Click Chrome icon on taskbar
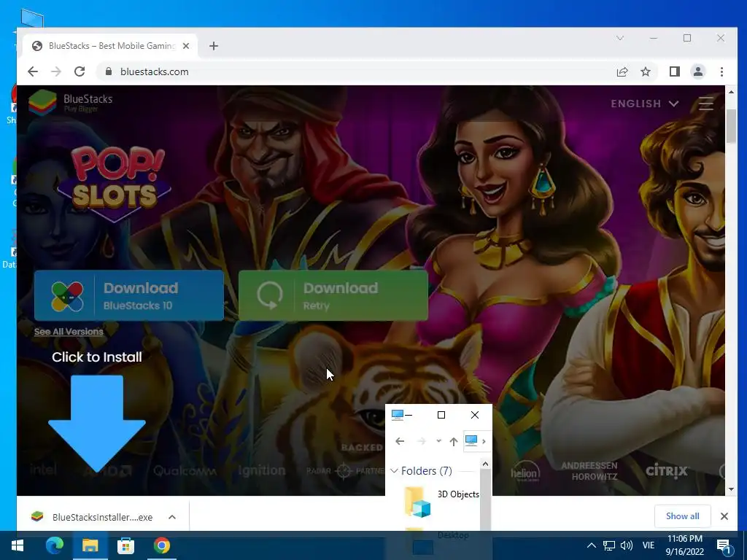747x560 pixels. 162,545
